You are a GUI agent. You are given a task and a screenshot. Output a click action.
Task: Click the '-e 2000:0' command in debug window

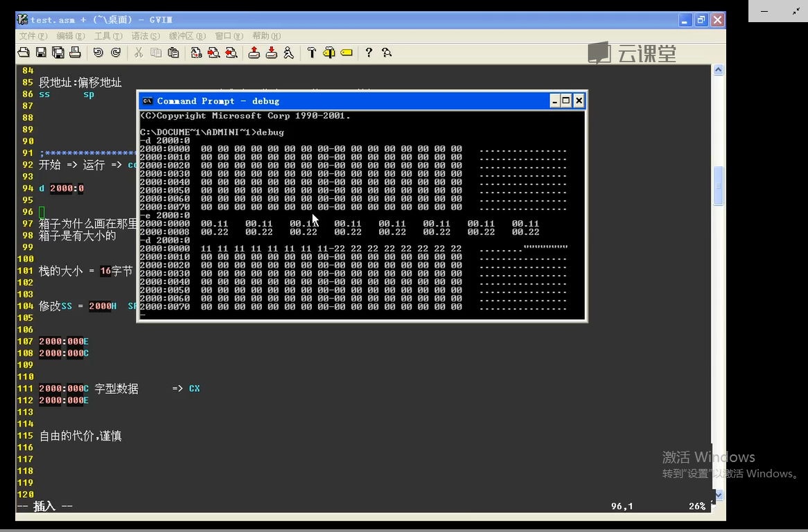[165, 215]
